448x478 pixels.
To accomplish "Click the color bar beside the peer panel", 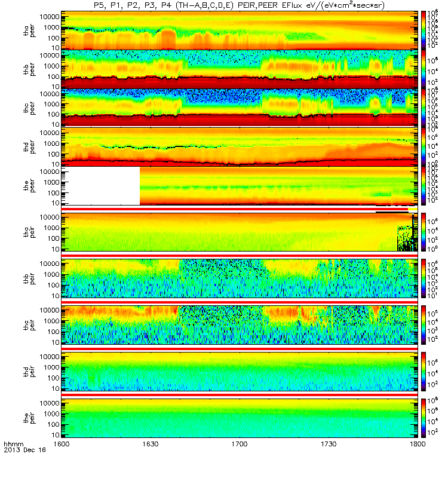I will tap(424, 186).
